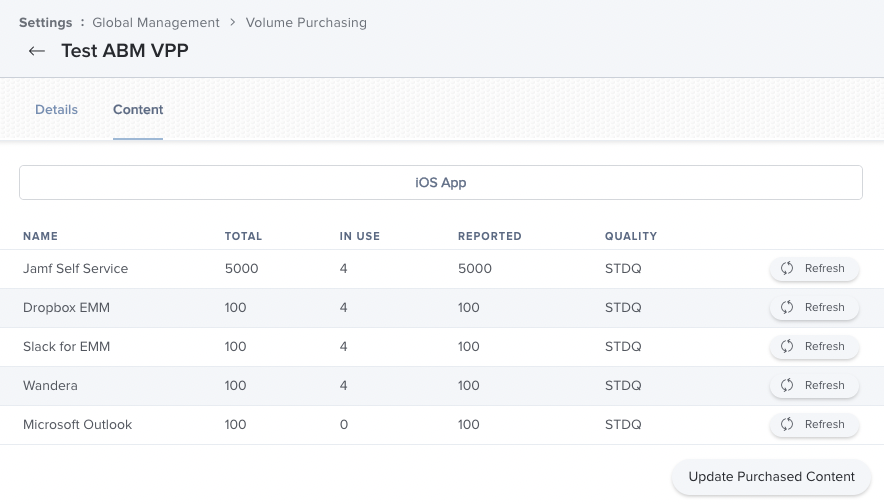Sort by the TOTAL column header
This screenshot has height=504, width=884.
click(243, 236)
